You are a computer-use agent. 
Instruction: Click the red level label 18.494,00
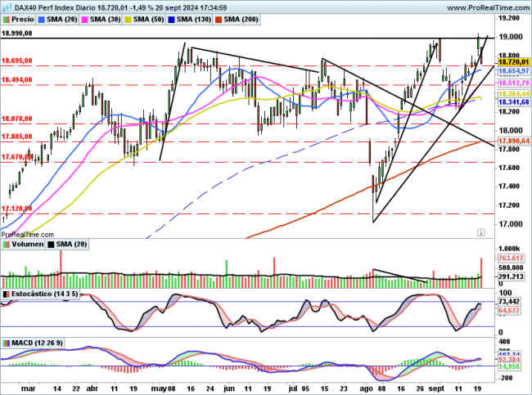point(16,79)
